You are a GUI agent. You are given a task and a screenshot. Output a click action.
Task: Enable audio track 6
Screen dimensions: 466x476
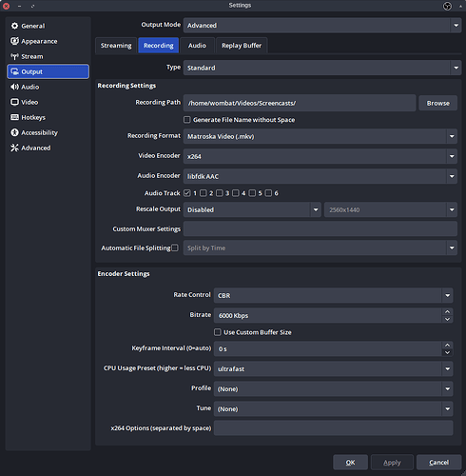coord(268,193)
